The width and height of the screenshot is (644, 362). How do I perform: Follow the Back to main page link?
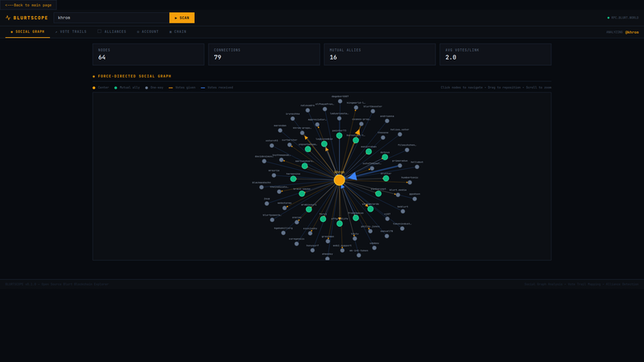click(27, 5)
